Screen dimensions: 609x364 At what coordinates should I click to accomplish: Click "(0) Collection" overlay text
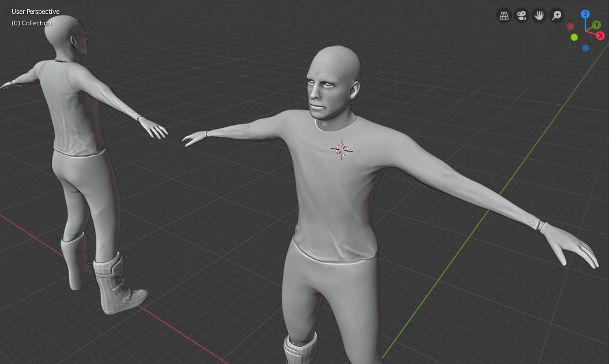(31, 23)
